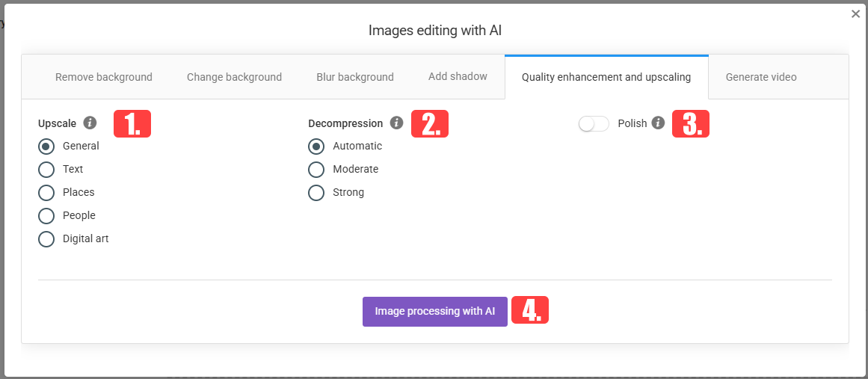The width and height of the screenshot is (868, 379).
Task: Select the Places upscale option
Action: (46, 193)
